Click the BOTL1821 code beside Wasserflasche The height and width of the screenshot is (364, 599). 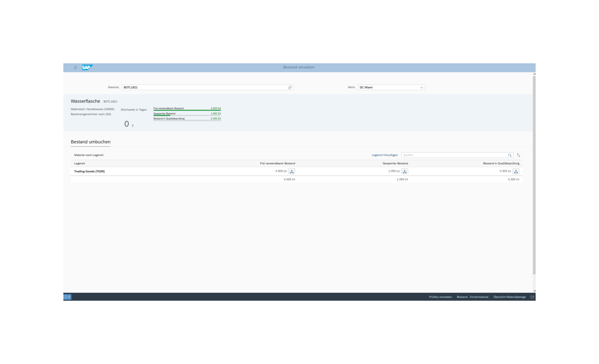(x=110, y=102)
